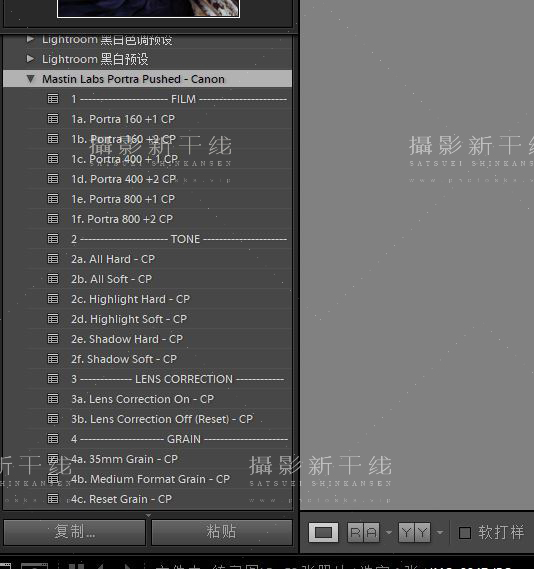Screen dimensions: 534x569
Task: Apply preset 3a. Lens Correction On - CP
Action: (143, 399)
